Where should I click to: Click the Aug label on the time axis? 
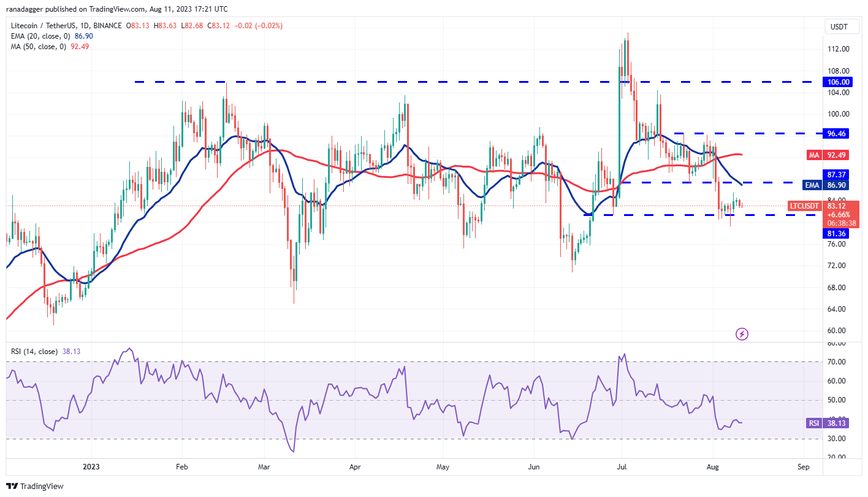click(712, 467)
